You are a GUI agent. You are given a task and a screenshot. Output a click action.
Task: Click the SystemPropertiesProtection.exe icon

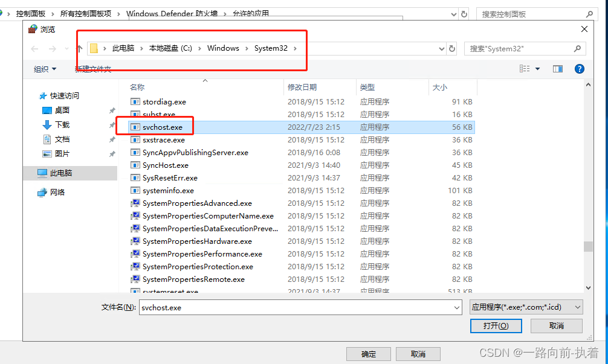[x=135, y=267]
